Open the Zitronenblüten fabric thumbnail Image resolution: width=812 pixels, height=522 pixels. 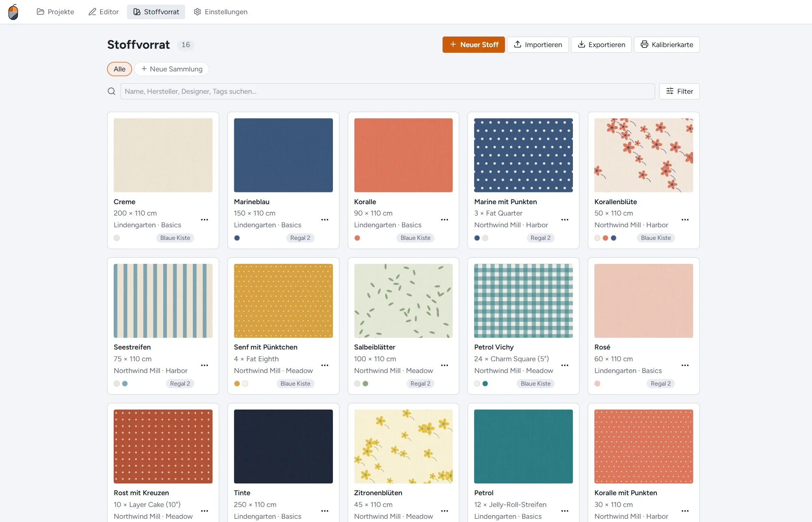403,447
